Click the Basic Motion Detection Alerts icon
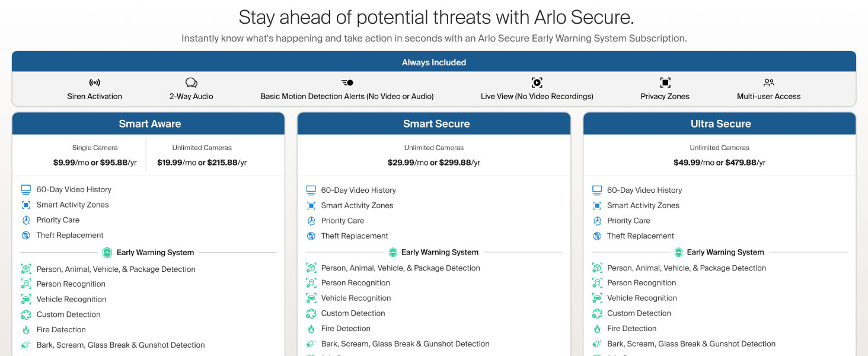 tap(347, 82)
